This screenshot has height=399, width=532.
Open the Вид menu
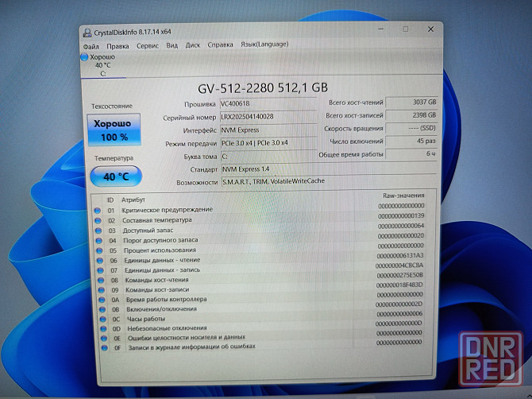172,45
